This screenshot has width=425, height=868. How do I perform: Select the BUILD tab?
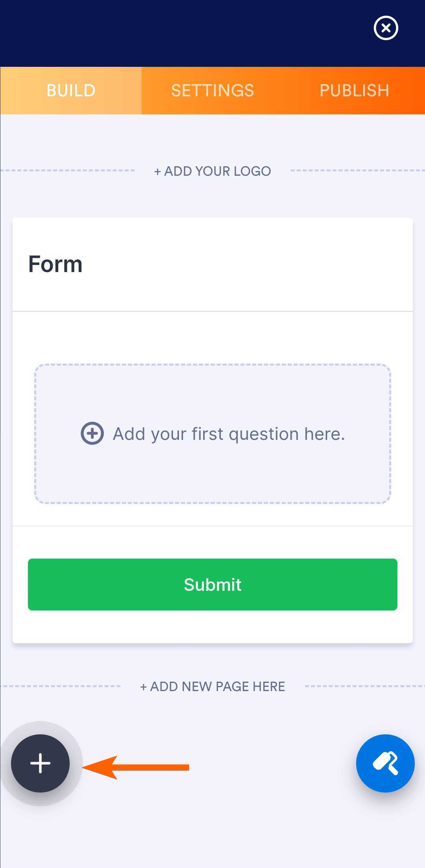click(70, 90)
